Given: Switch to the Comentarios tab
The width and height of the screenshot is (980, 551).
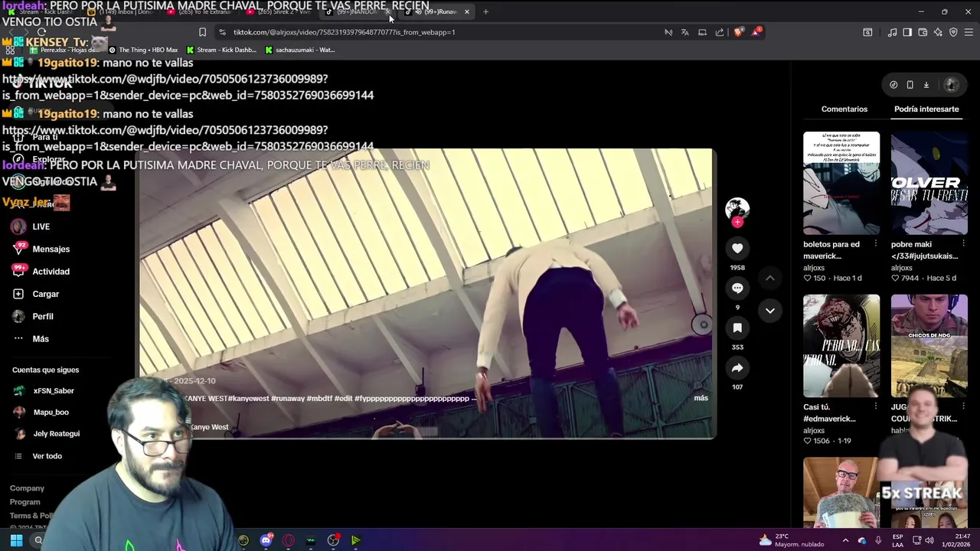Looking at the screenshot, I should (844, 109).
